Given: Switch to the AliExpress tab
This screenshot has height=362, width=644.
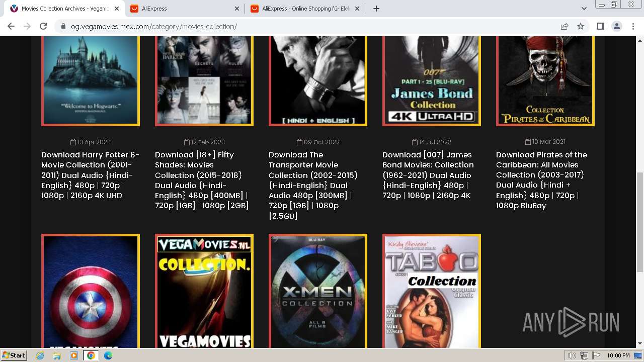Looking at the screenshot, I should (184, 9).
